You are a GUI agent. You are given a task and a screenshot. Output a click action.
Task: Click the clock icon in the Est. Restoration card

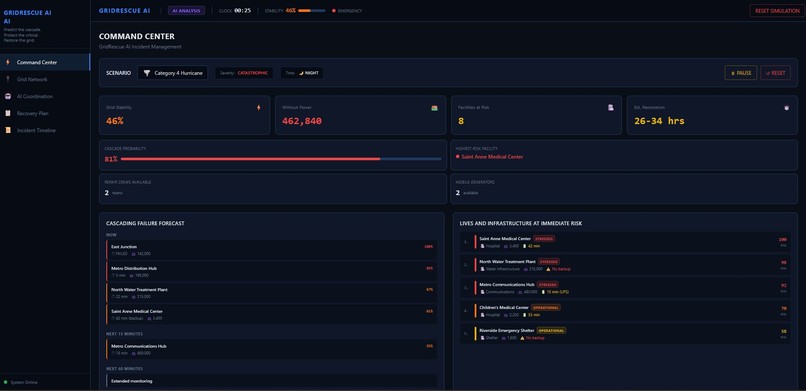coord(786,107)
